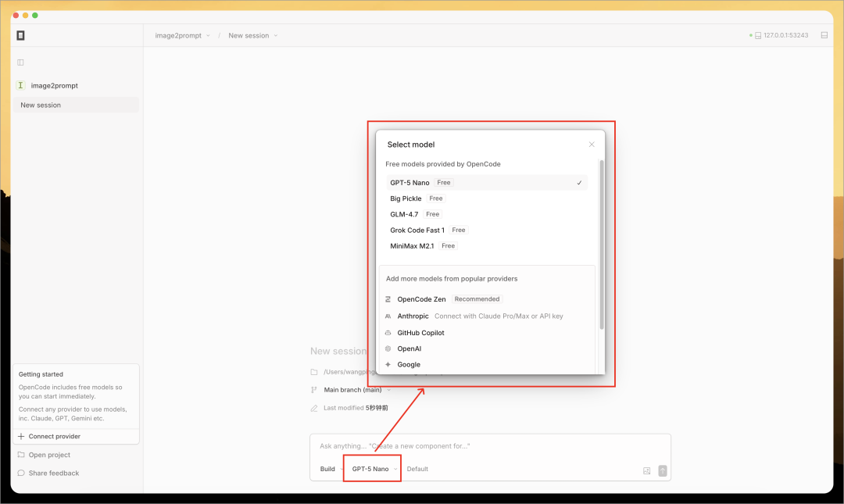Viewport: 844px width, 504px height.
Task: Open the Default variant selector
Action: 417,469
